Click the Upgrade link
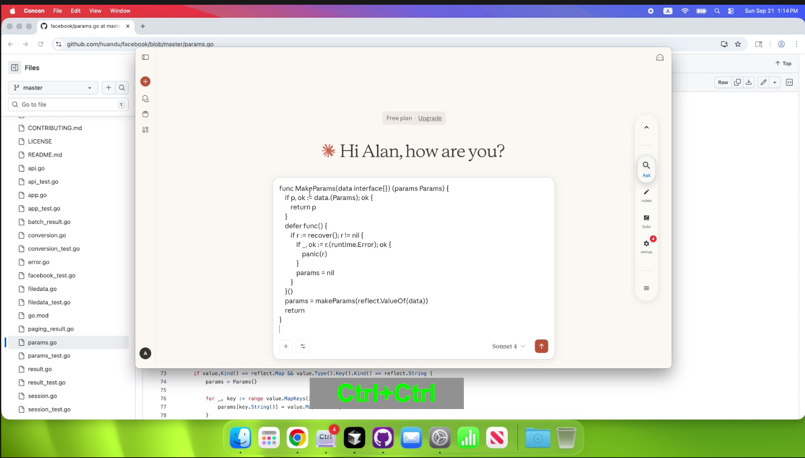This screenshot has height=458, width=805. (x=430, y=118)
